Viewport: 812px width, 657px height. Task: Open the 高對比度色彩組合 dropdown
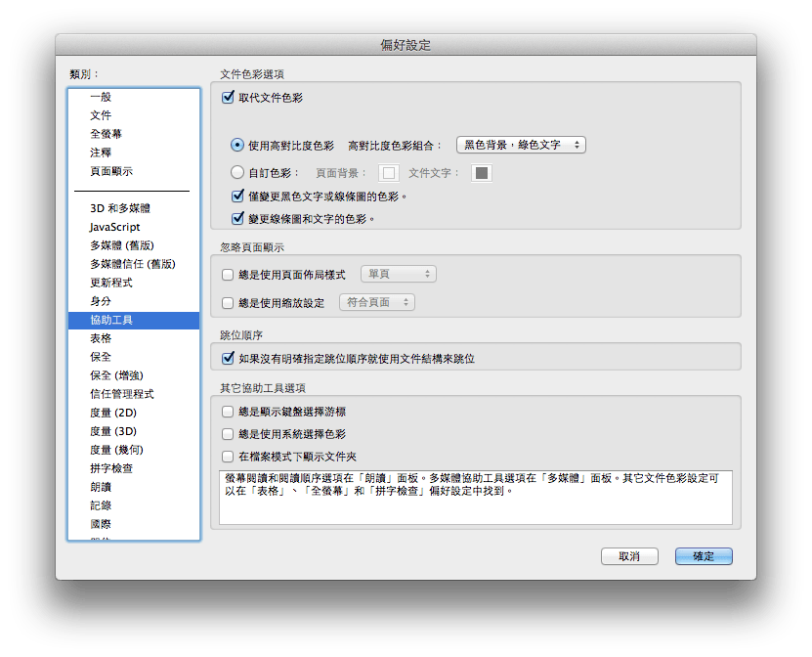(x=521, y=144)
